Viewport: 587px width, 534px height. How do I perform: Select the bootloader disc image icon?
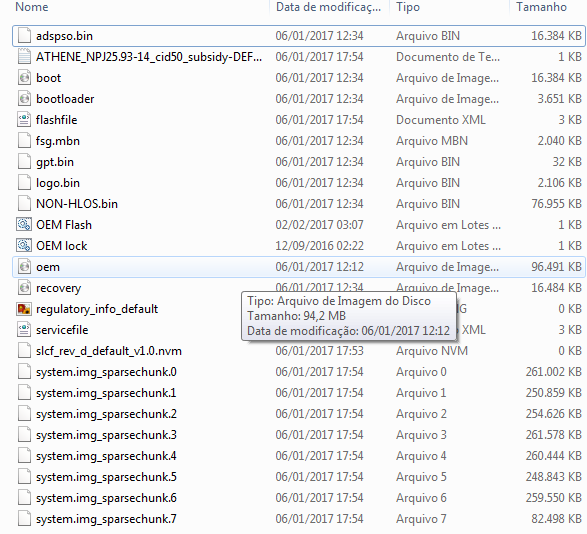pyautogui.click(x=24, y=99)
